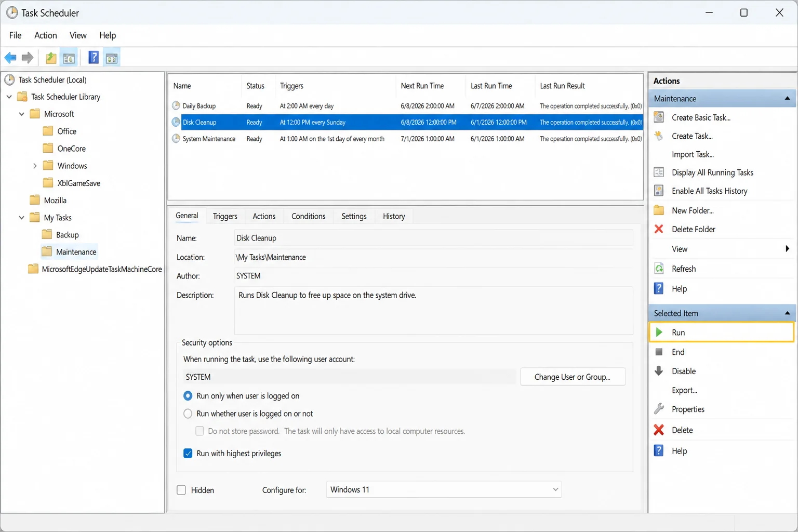Click the Forward arrow toolbar icon
The height and width of the screenshot is (532, 798).
[x=28, y=58]
